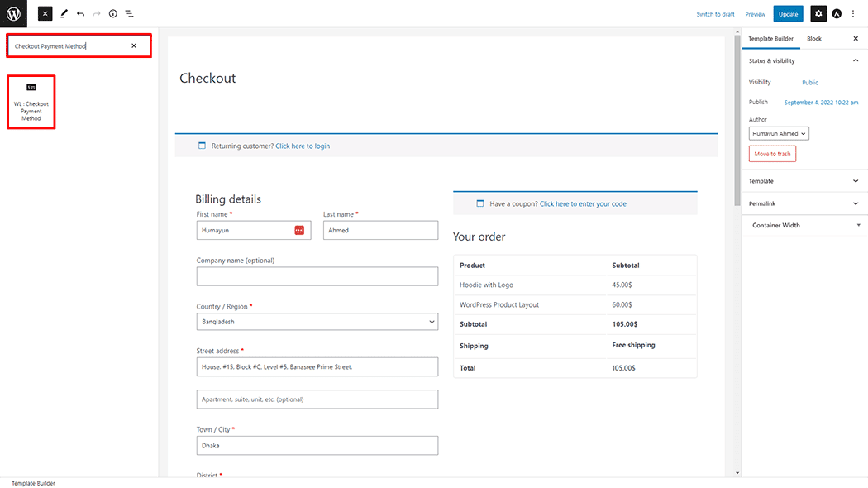Open the Details info icon

[x=113, y=14]
